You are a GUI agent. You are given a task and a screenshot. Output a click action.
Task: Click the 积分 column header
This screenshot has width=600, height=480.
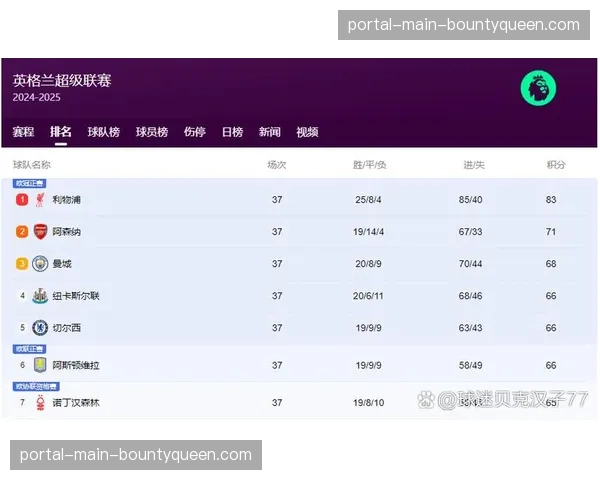[556, 165]
